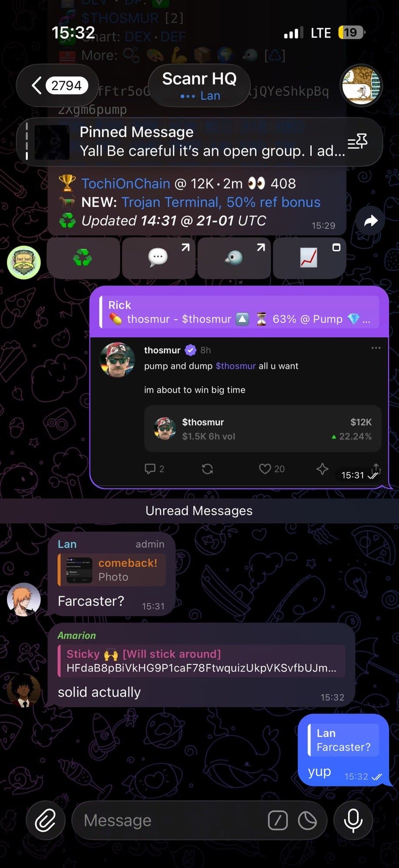Screen dimensions: 399x868
Task: Open Lan's profile avatar
Action: pyautogui.click(x=24, y=599)
